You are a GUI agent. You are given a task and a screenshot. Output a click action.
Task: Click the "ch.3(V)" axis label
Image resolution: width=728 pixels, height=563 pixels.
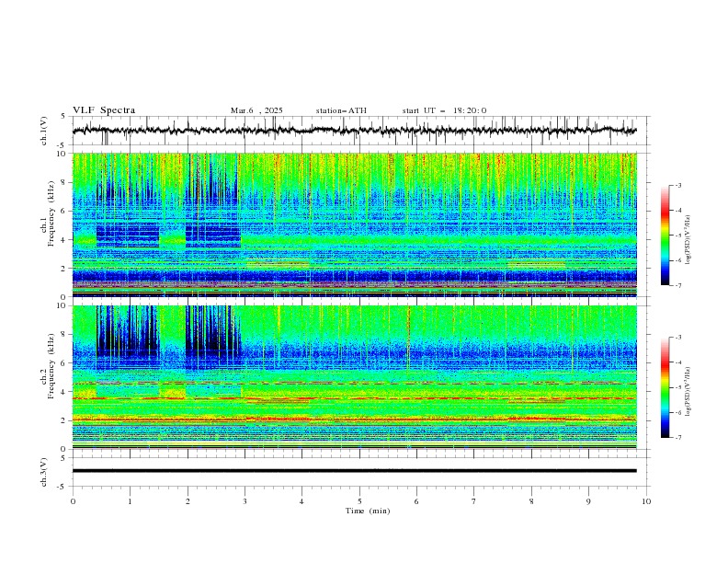(x=44, y=472)
